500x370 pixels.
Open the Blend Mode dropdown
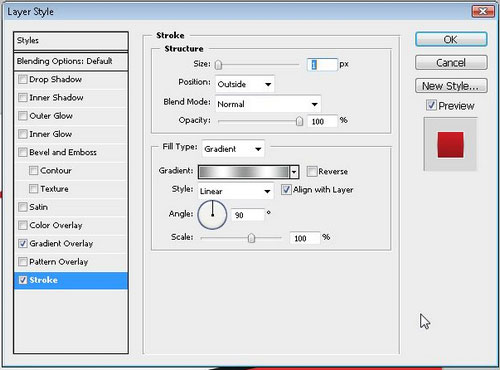268,104
